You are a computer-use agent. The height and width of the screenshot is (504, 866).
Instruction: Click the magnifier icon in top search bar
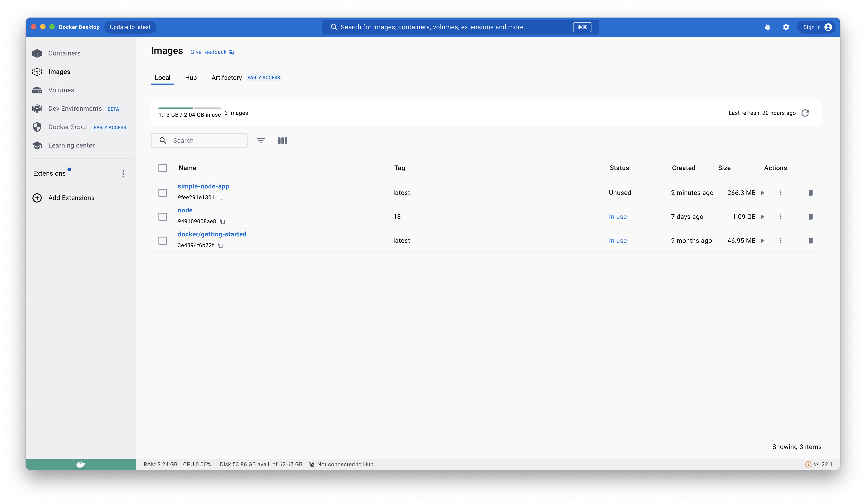(x=334, y=27)
